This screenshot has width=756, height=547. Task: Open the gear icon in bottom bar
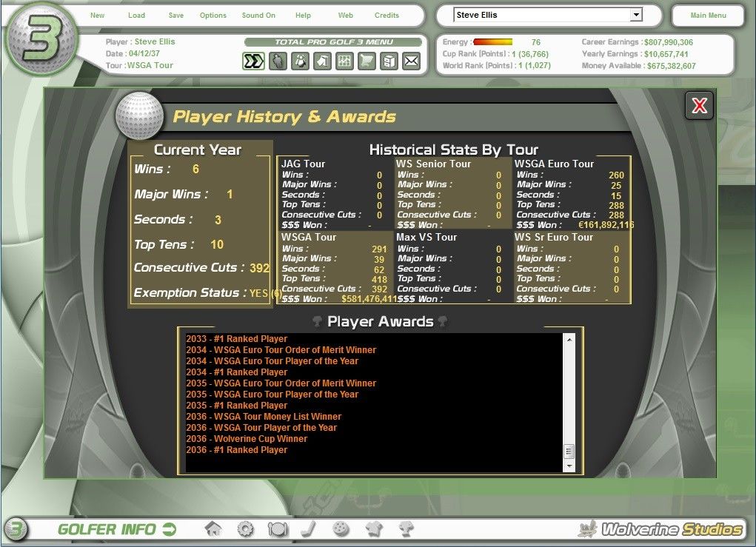pos(245,529)
